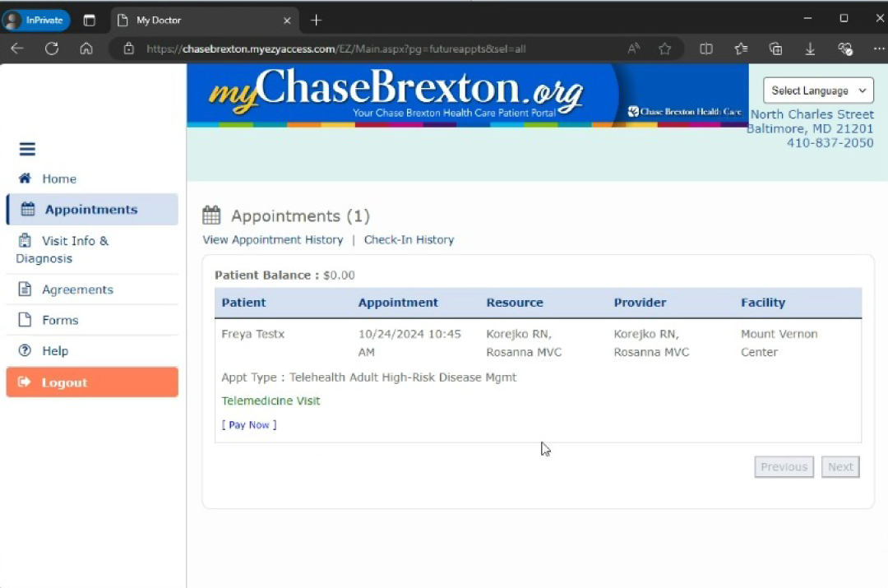Select Agreements in the sidebar

tap(77, 289)
